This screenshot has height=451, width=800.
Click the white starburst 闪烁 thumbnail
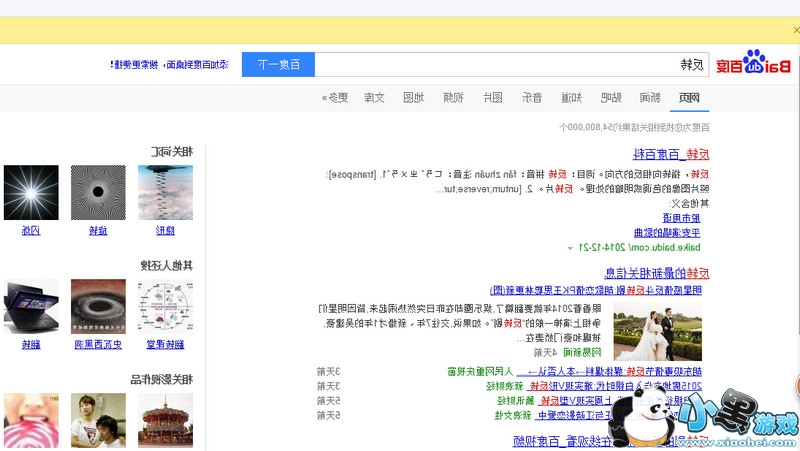click(x=31, y=191)
